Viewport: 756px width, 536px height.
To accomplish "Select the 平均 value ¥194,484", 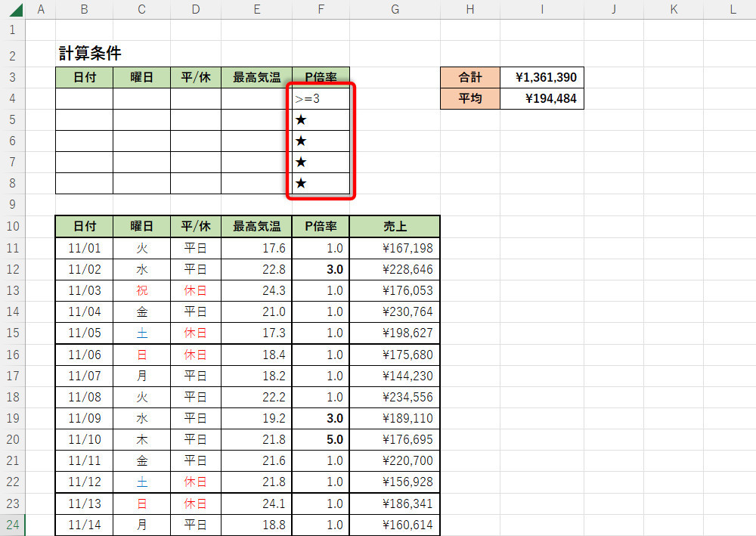I will tap(541, 98).
